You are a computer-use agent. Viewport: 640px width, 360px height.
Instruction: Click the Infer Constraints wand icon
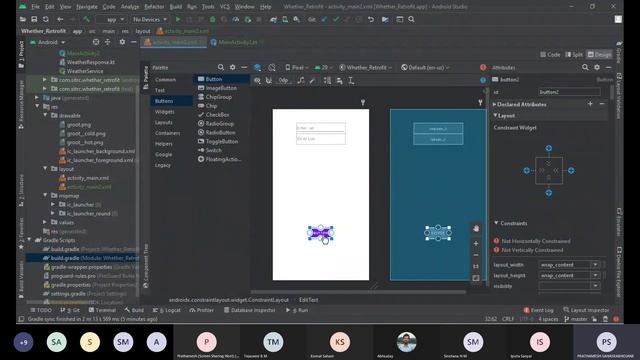click(x=313, y=81)
